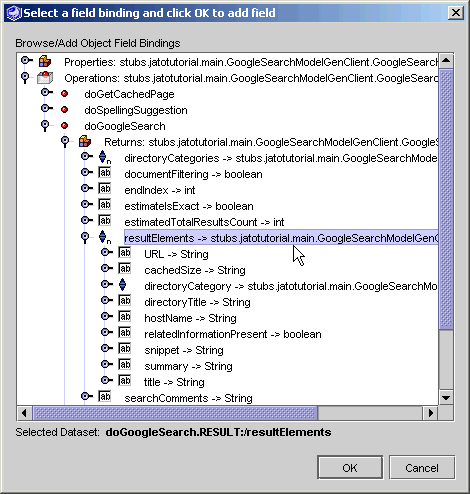Image resolution: width=470 pixels, height=494 pixels.
Task: Expand the doGetCachedPage node
Action: pyautogui.click(x=46, y=92)
